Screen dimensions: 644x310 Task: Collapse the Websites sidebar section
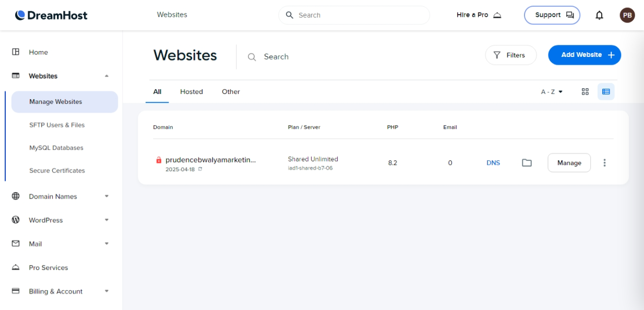pyautogui.click(x=107, y=76)
